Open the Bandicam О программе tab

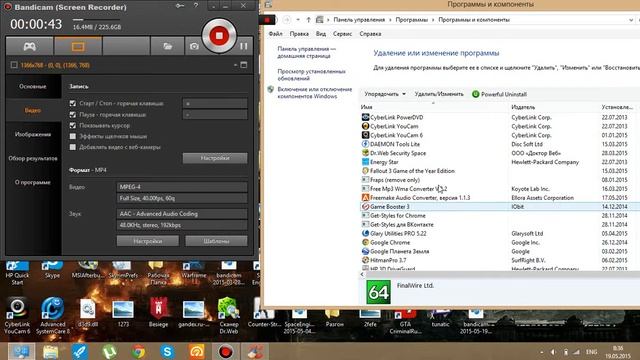(x=33, y=182)
